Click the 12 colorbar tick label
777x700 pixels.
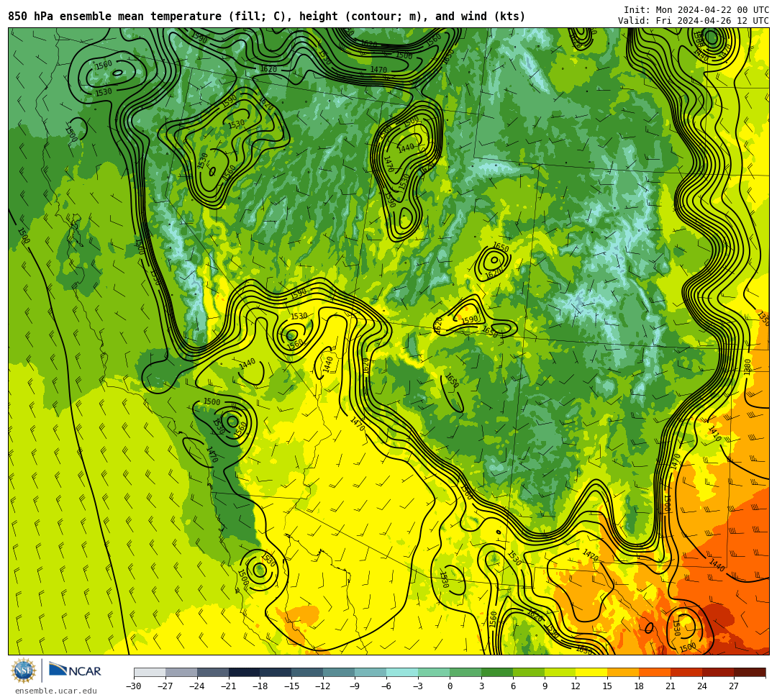coord(576,686)
